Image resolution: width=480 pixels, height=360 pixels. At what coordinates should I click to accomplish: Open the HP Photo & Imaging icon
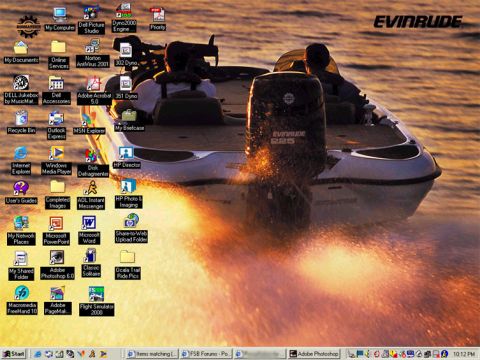[129, 194]
